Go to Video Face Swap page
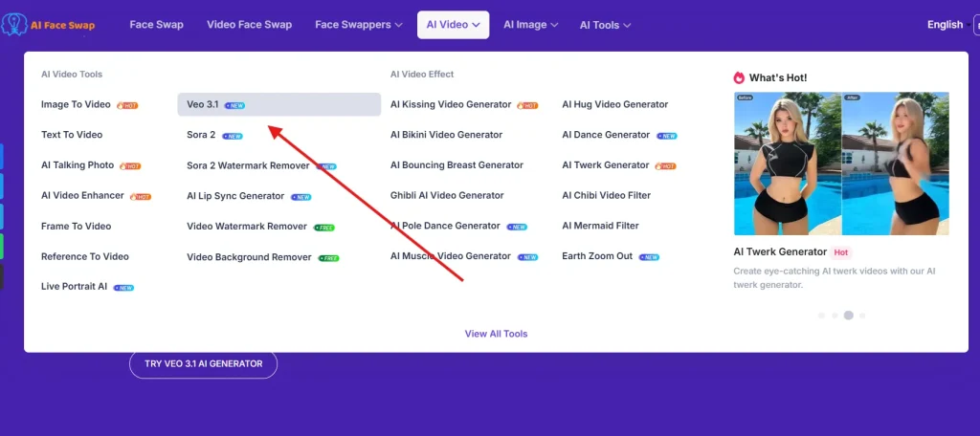Image resolution: width=980 pixels, height=436 pixels. 249,25
